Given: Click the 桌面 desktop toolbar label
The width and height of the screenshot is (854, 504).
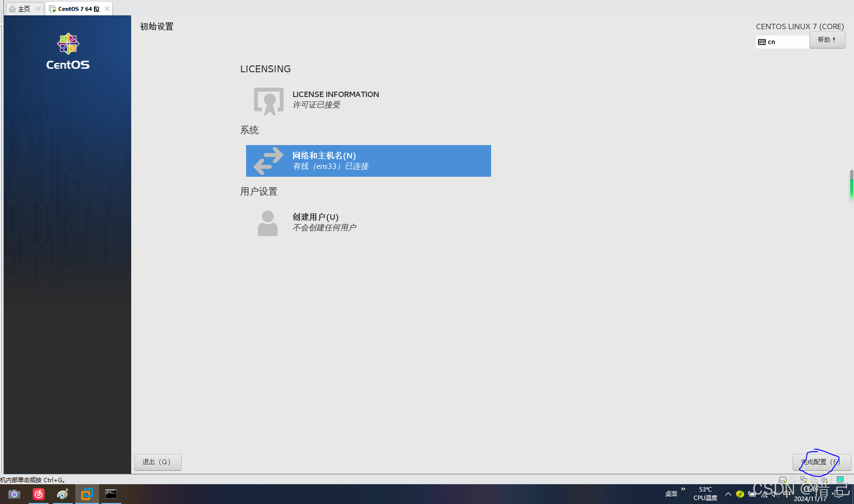Looking at the screenshot, I should [671, 494].
